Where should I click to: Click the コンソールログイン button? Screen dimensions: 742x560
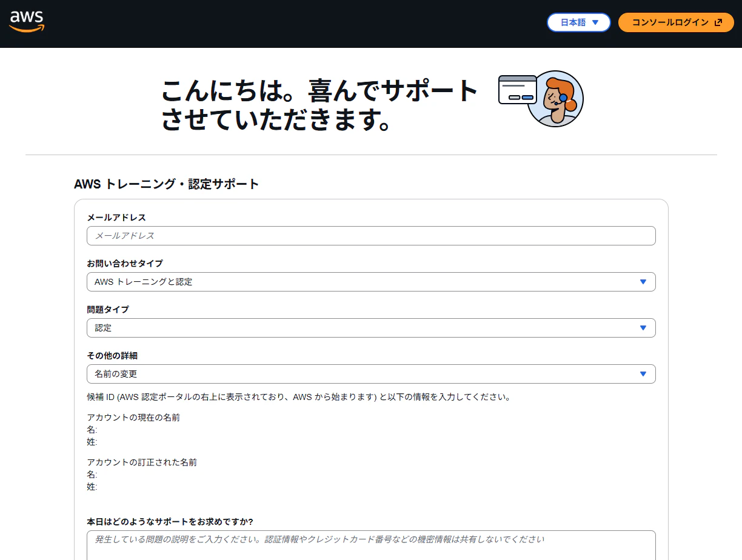(x=676, y=22)
